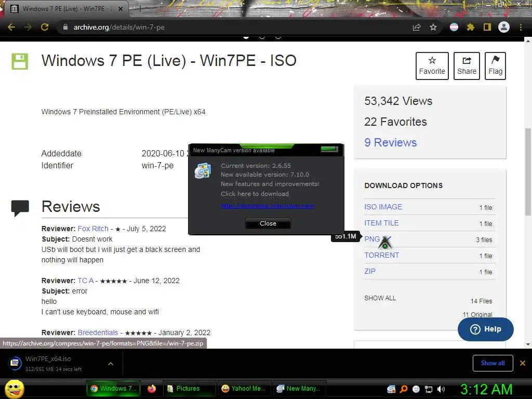This screenshot has width=532, height=399.
Task: Open the Extensions puzzle icon
Action: pos(470,27)
